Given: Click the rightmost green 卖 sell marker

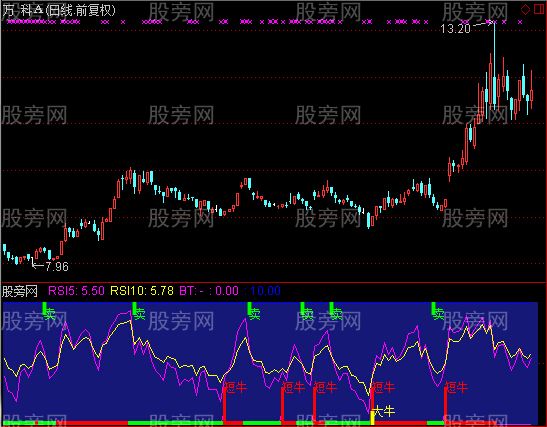Looking at the screenshot, I should pos(439,314).
